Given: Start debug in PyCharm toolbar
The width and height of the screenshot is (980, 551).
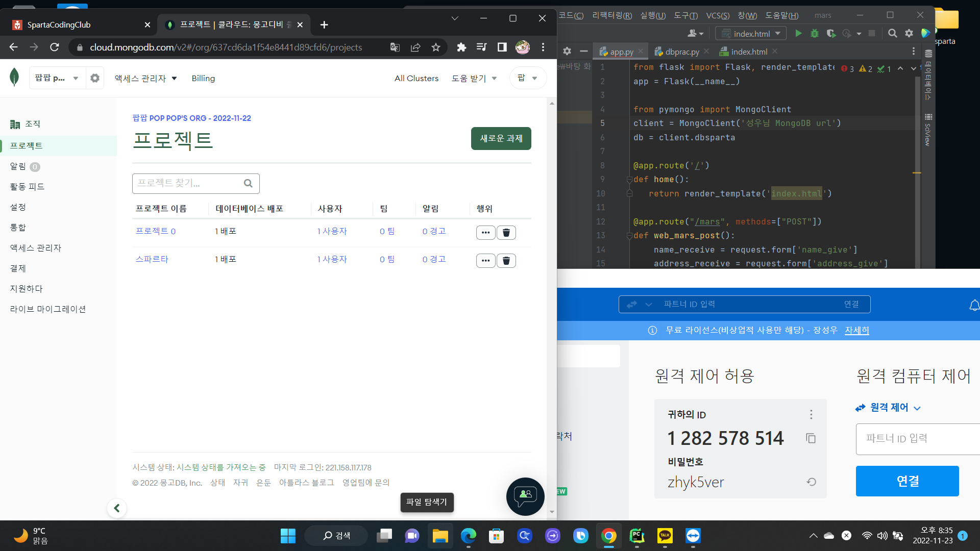Looking at the screenshot, I should (815, 34).
